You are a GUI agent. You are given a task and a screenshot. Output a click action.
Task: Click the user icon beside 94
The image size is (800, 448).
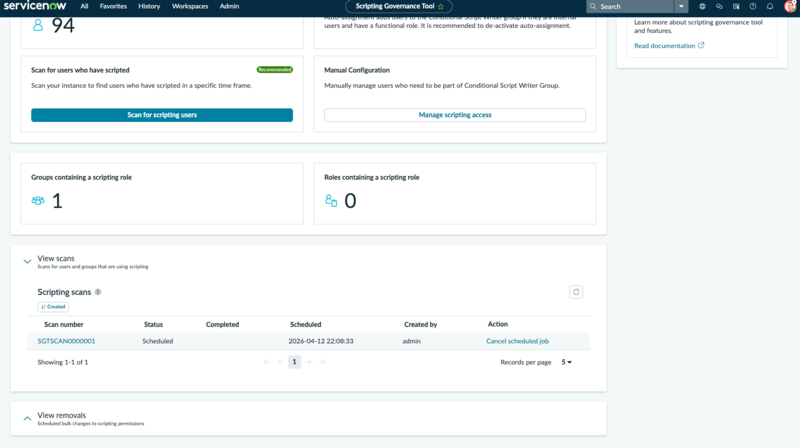(38, 25)
